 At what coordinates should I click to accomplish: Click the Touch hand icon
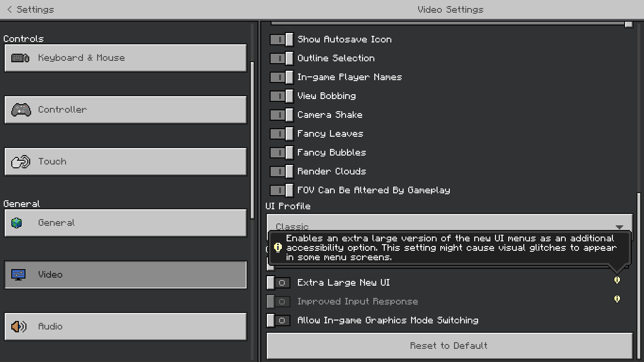21,162
